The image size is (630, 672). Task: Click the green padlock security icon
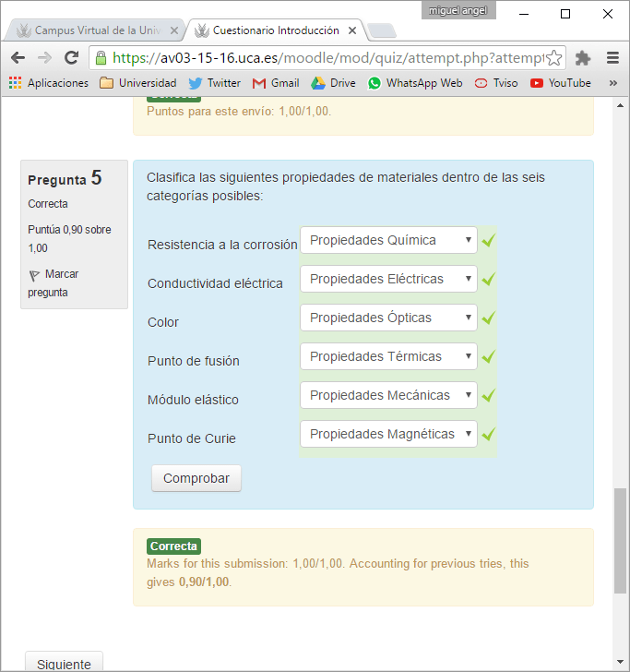click(101, 58)
